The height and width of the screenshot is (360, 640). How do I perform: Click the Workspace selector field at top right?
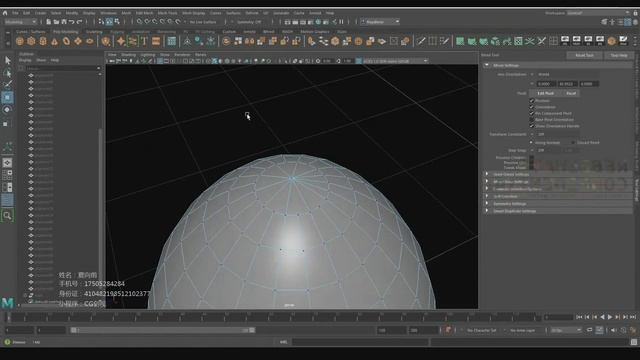598,13
